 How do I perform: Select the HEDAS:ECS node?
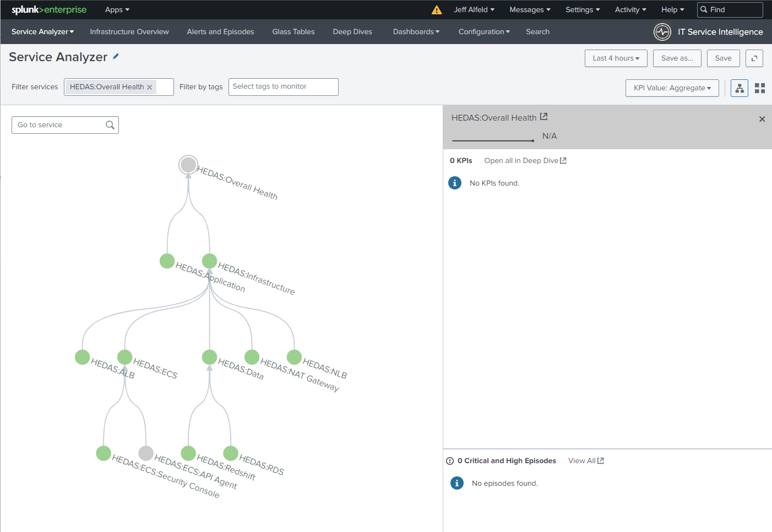coord(125,357)
